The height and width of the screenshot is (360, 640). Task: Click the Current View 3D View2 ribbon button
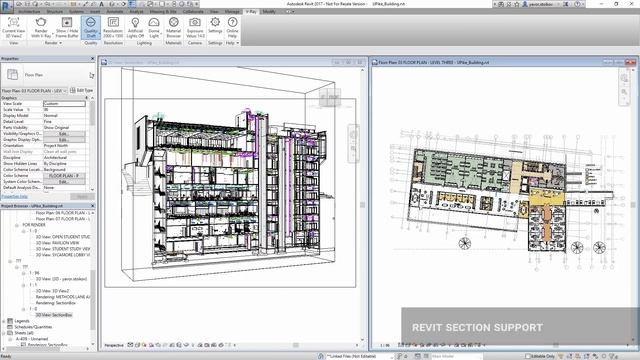[x=13, y=27]
